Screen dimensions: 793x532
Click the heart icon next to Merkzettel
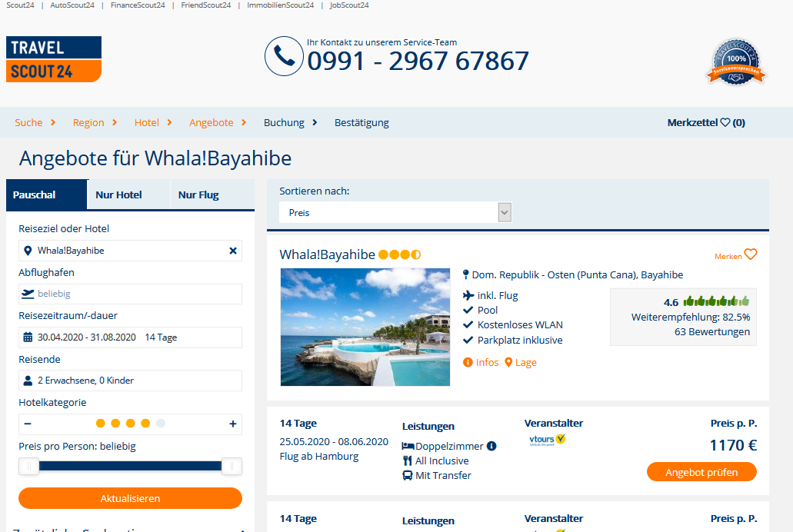[725, 122]
